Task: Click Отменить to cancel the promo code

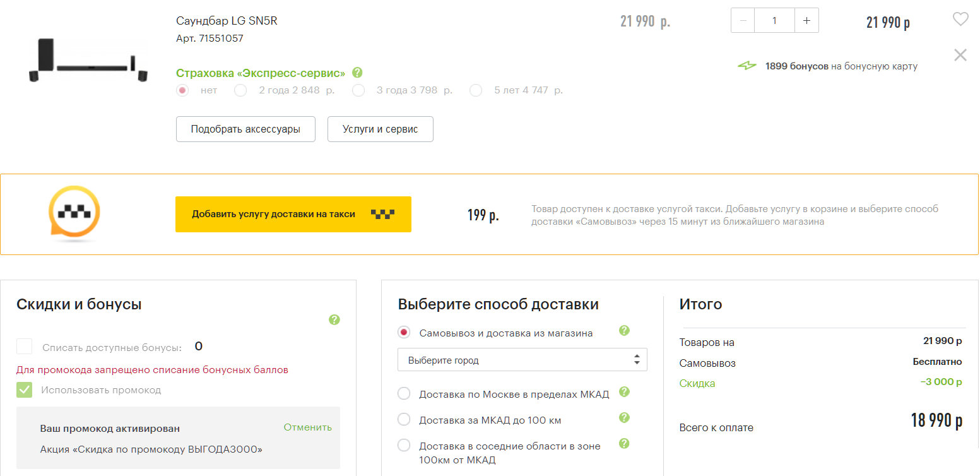Action: coord(307,427)
